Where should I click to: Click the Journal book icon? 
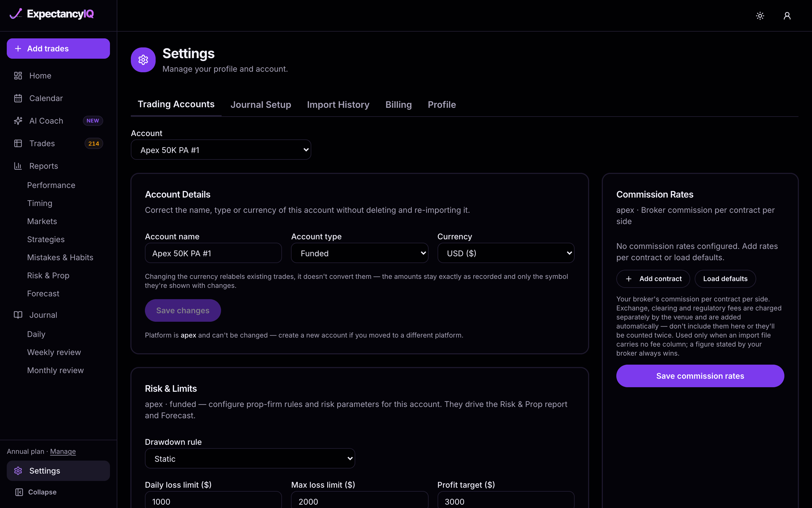click(x=18, y=315)
